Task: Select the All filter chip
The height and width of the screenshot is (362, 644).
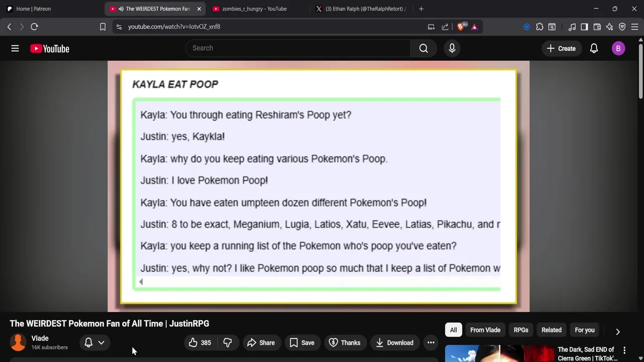Action: pos(453,330)
